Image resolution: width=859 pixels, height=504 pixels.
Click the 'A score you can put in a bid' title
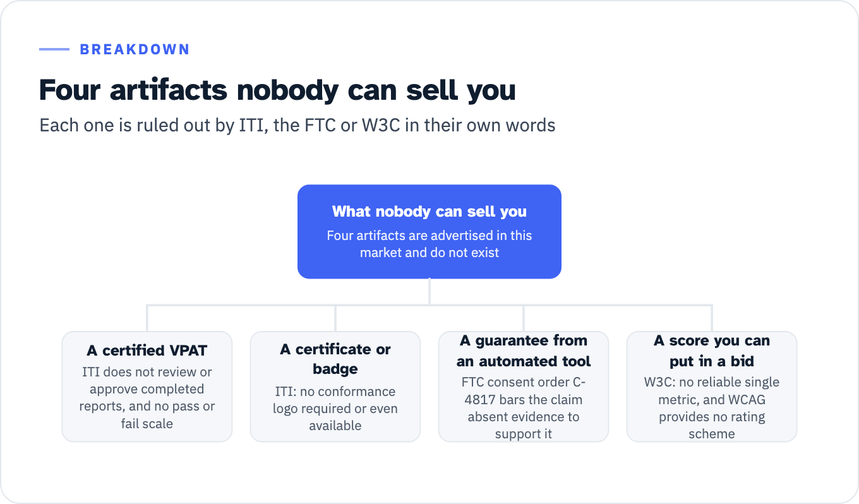(712, 351)
